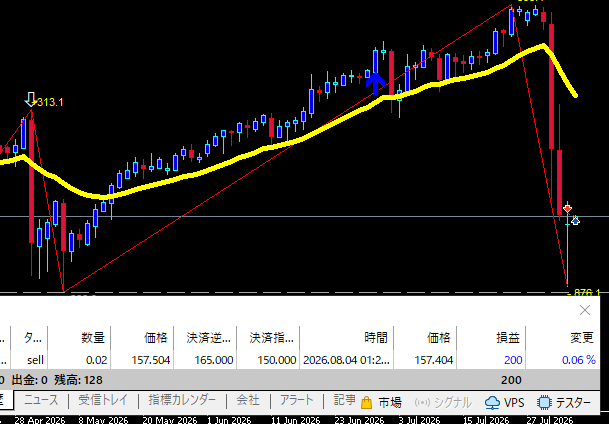
Task: Click the 3 Jul 2026 date label
Action: click(x=420, y=420)
